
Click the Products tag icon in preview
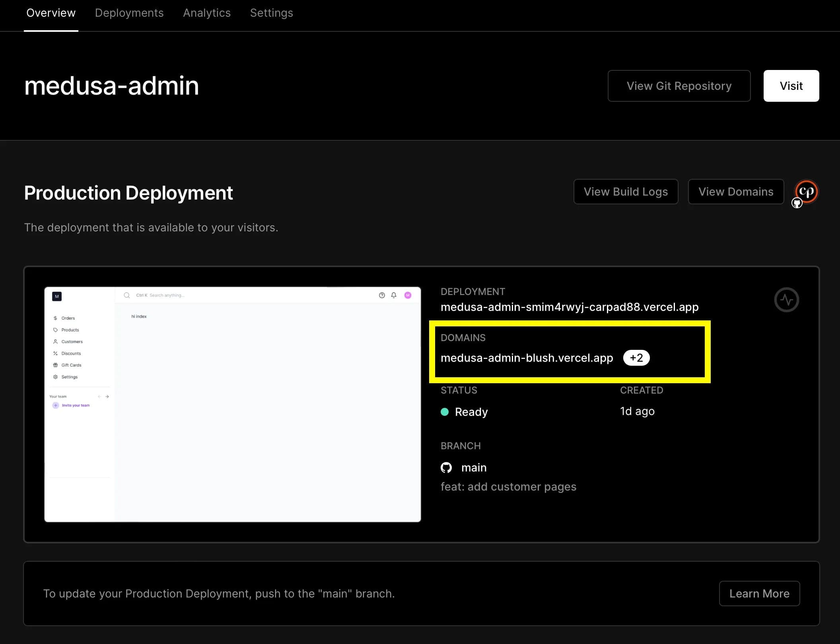pyautogui.click(x=55, y=330)
